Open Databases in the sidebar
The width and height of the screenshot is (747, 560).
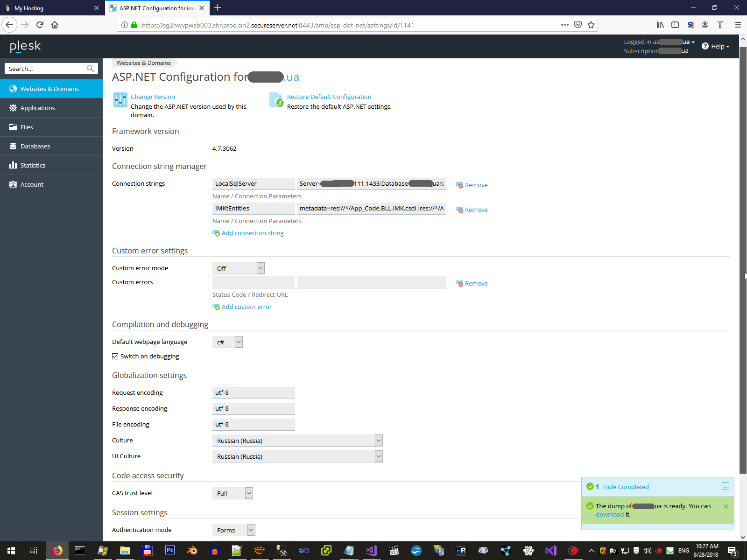coord(51,146)
